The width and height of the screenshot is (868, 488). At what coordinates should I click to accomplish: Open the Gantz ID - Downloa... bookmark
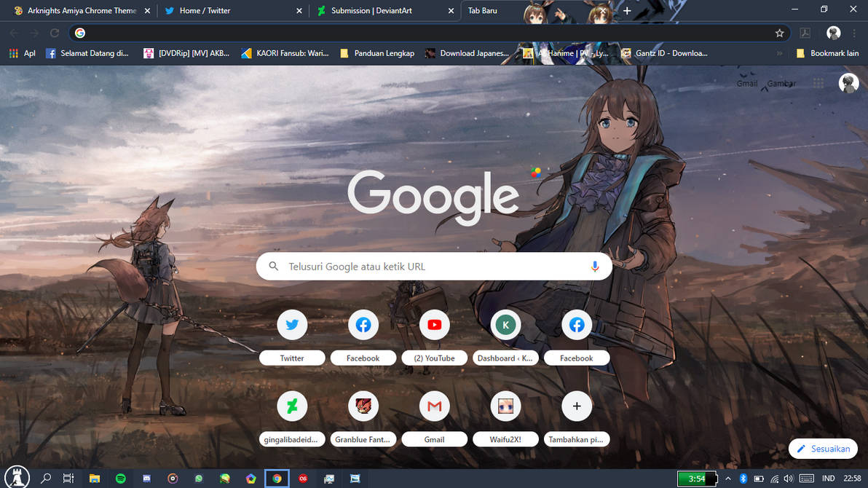[x=664, y=53]
